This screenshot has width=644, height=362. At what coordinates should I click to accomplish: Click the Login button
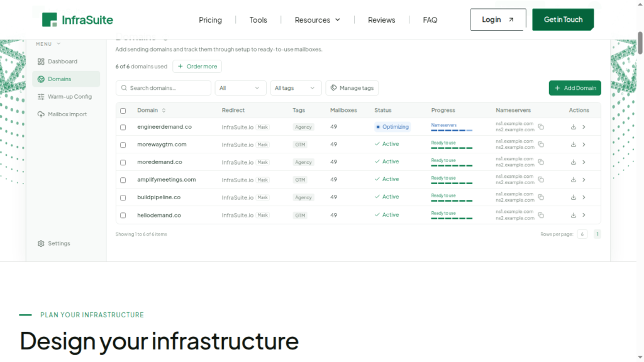point(498,19)
